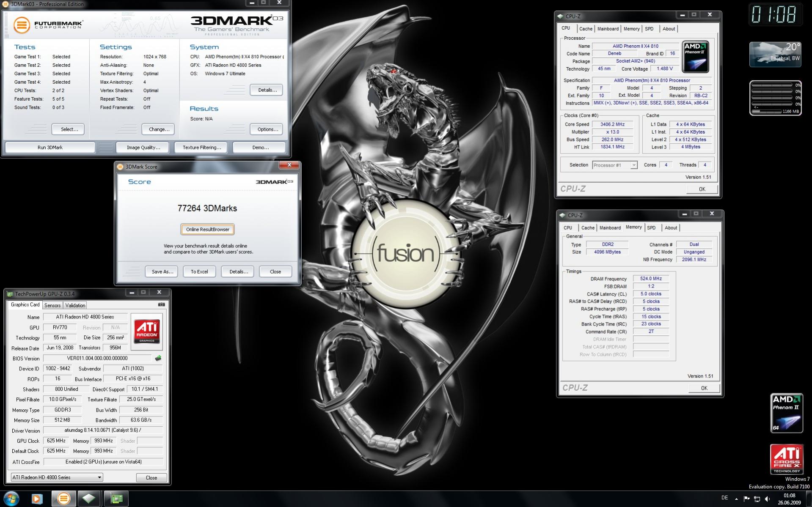Click Change... under Settings

click(x=159, y=129)
